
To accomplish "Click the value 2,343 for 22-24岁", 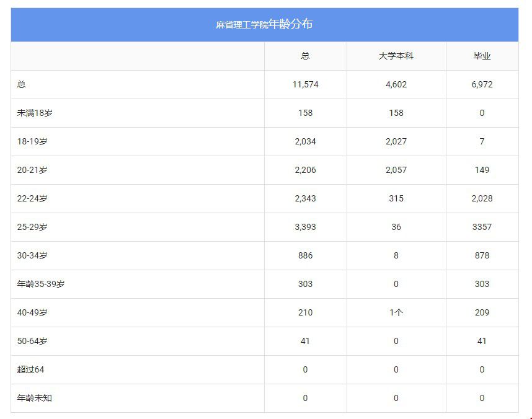I will (x=305, y=198).
